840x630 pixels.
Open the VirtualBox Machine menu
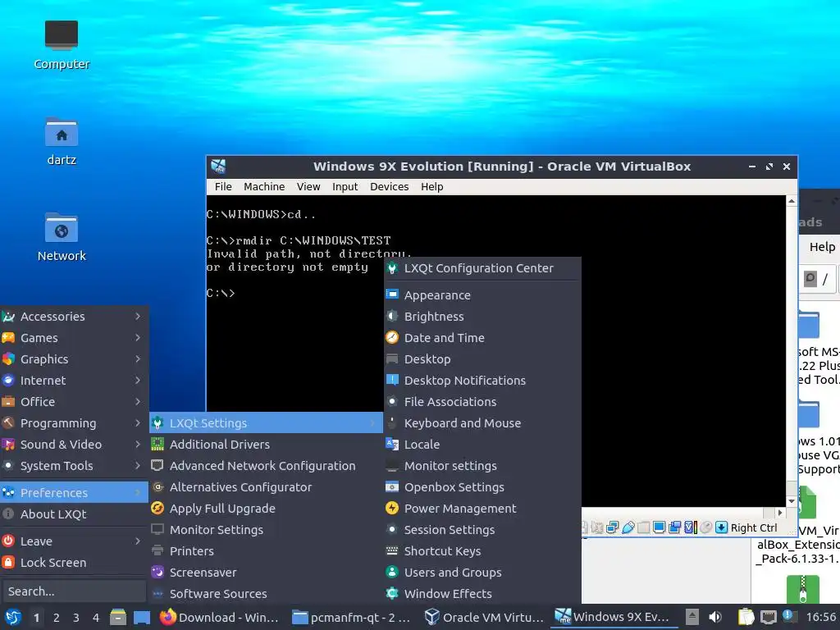264,186
